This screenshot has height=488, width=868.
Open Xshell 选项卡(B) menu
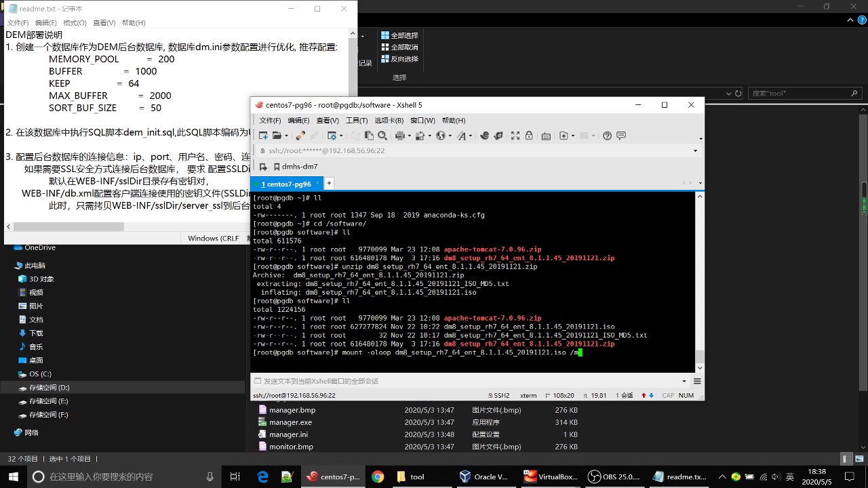click(389, 121)
